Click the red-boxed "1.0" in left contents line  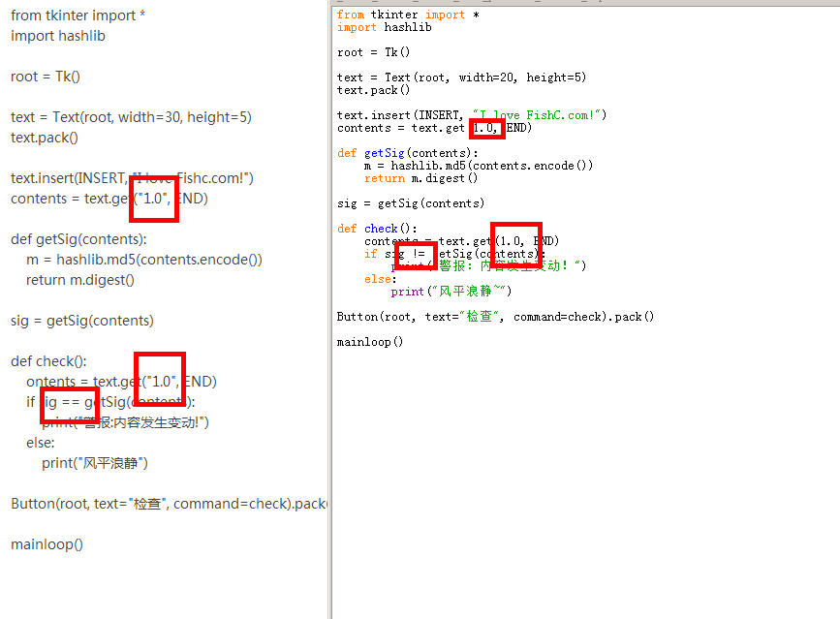154,199
